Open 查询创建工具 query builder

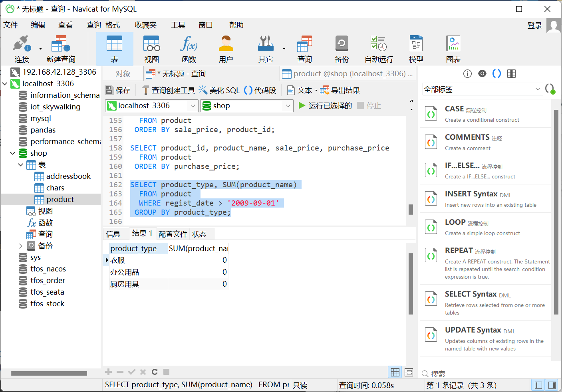[x=168, y=91]
